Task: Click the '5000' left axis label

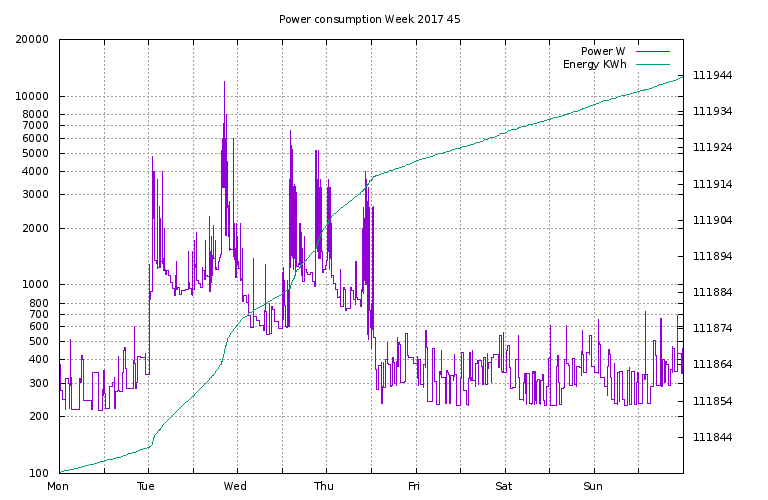Action: 35,153
